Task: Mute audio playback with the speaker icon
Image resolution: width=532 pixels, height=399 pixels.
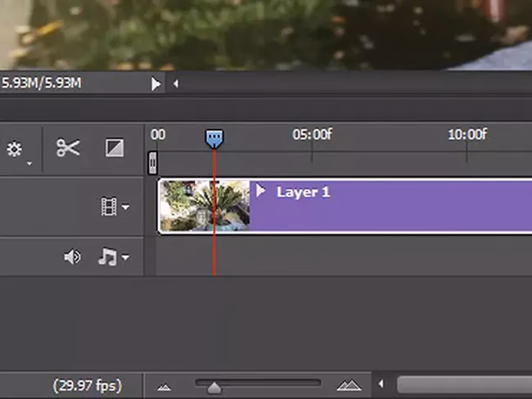Action: (x=73, y=258)
